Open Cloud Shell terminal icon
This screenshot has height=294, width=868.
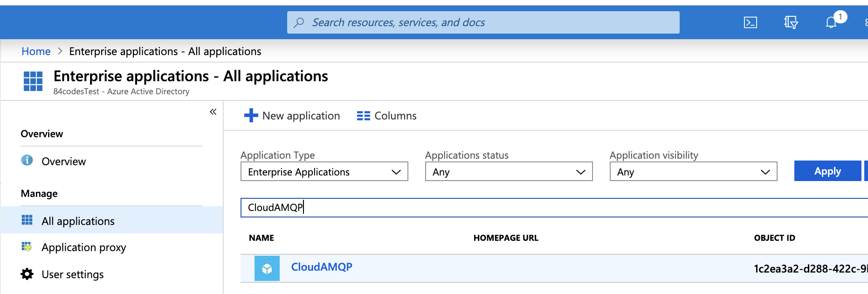[750, 22]
